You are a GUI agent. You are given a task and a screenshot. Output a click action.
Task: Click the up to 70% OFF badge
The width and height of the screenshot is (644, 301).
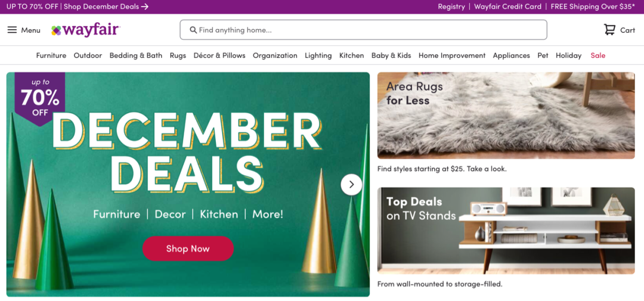point(40,98)
